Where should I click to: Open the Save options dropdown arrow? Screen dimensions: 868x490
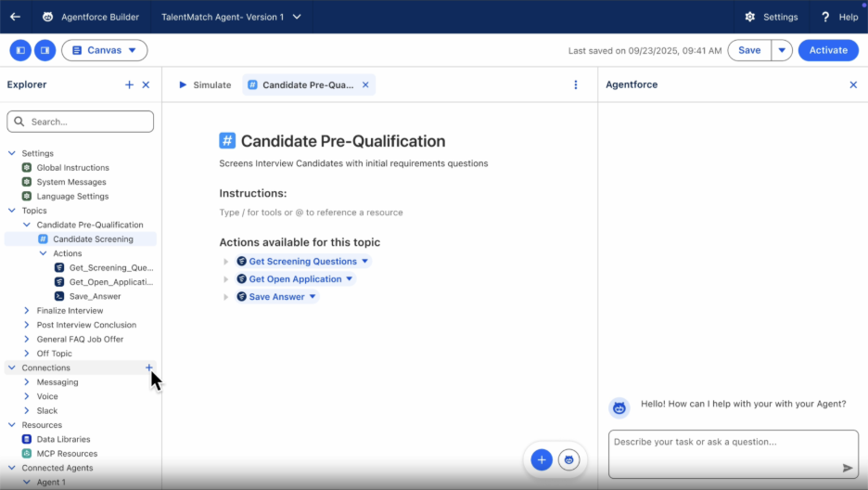(x=782, y=50)
